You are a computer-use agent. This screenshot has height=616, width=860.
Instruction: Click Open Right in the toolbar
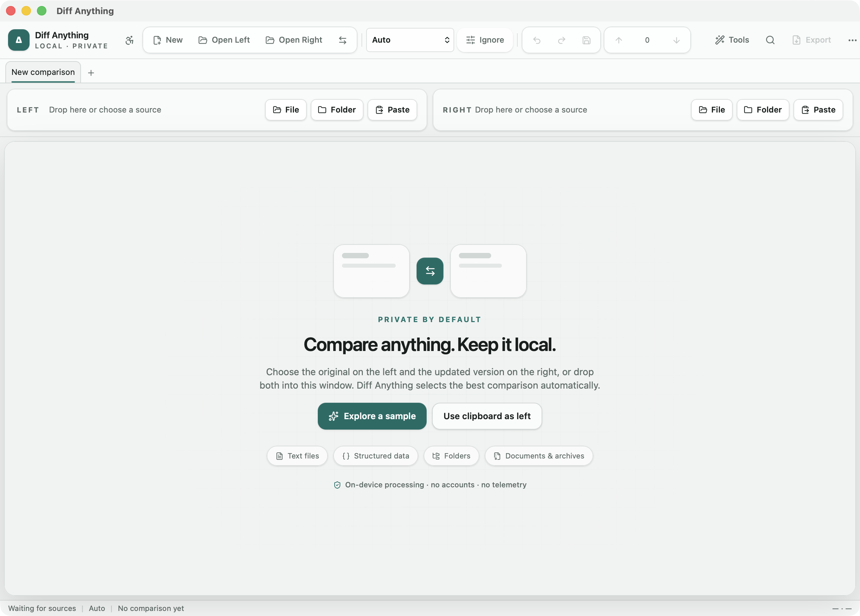tap(294, 40)
